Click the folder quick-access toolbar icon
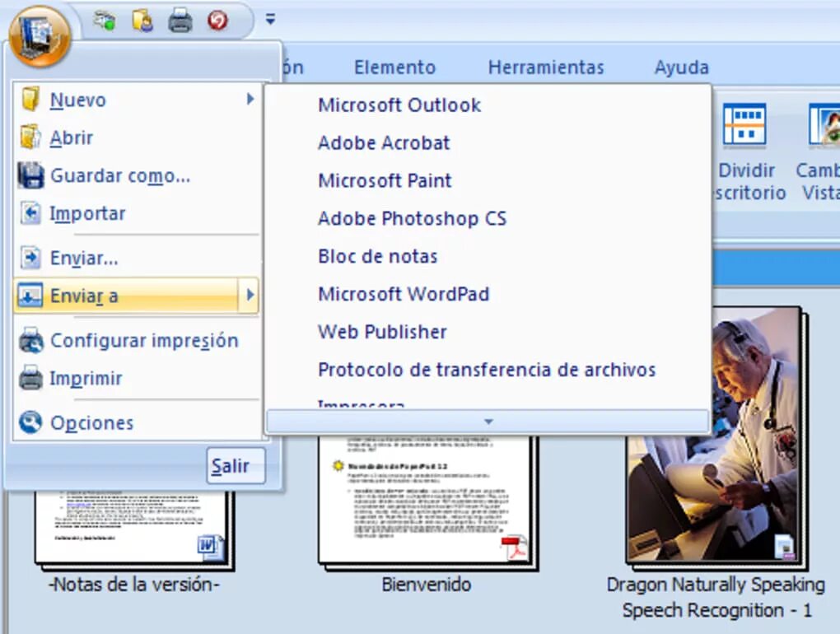The height and width of the screenshot is (634, 840). point(142,21)
